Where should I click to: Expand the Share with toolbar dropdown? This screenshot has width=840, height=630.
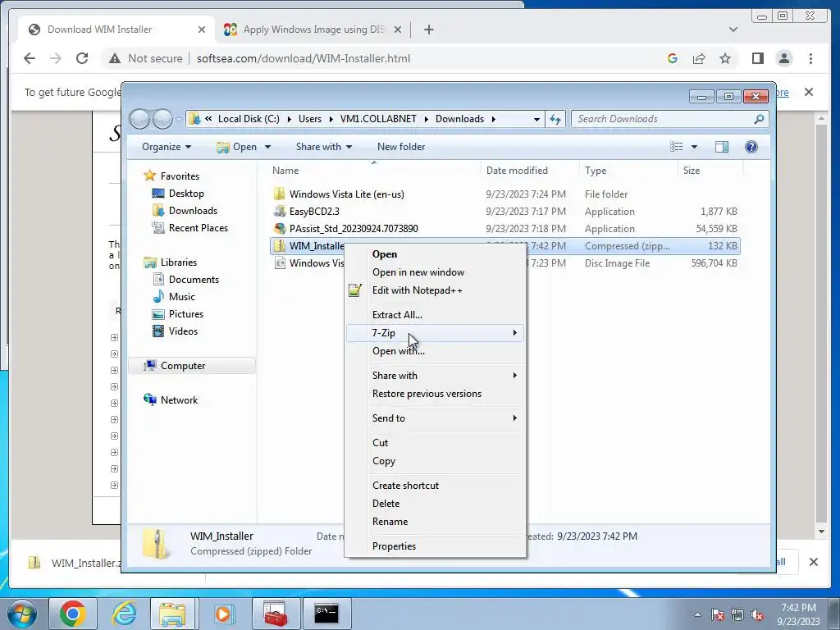[323, 147]
